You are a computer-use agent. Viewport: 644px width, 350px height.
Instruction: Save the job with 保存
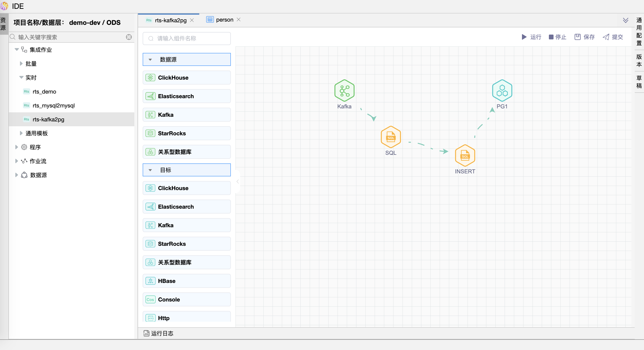tap(585, 37)
